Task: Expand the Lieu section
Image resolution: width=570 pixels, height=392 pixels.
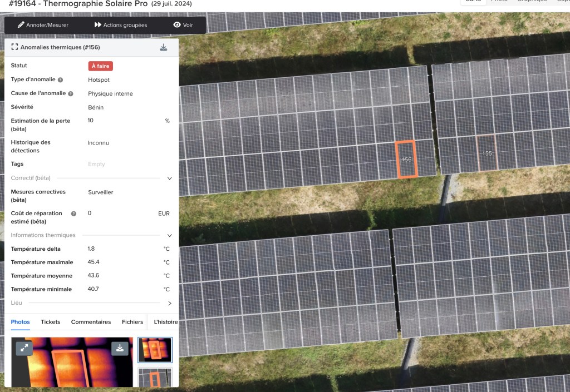Action: (x=170, y=304)
